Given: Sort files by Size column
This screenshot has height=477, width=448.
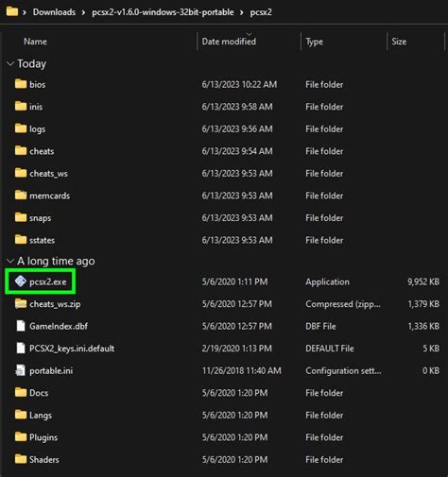Looking at the screenshot, I should [399, 42].
